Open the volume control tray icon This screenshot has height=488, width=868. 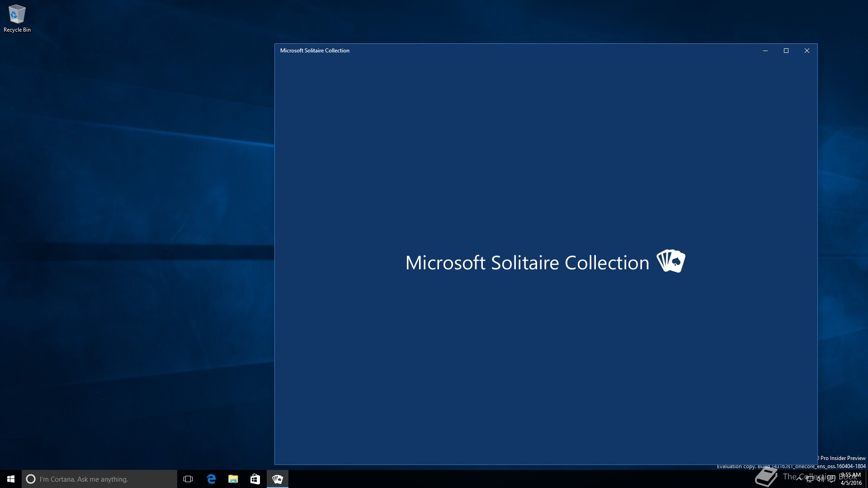coord(820,479)
